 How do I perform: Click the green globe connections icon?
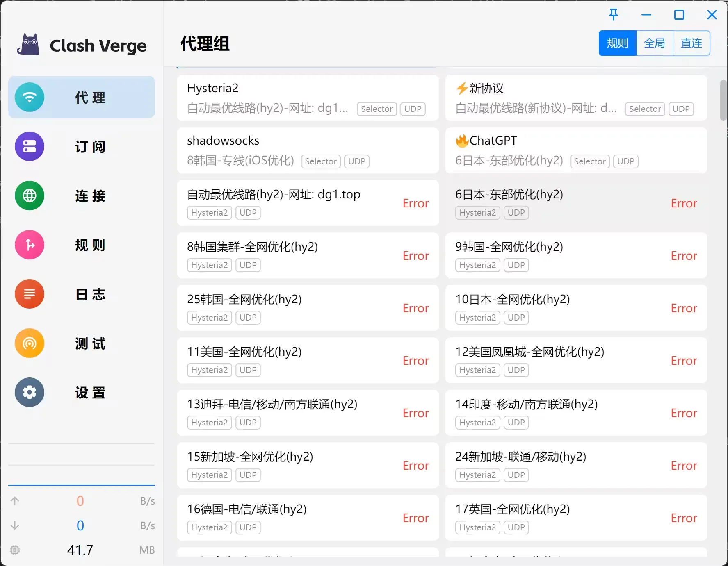(30, 196)
